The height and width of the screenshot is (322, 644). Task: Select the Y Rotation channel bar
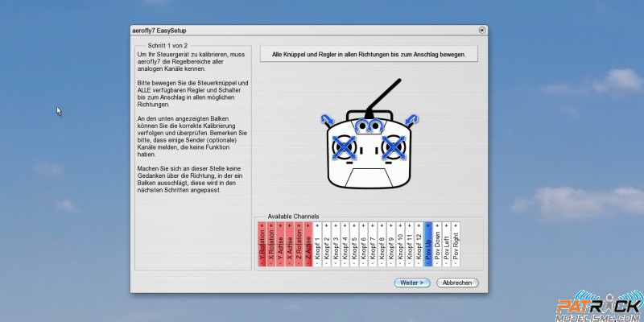coord(262,244)
